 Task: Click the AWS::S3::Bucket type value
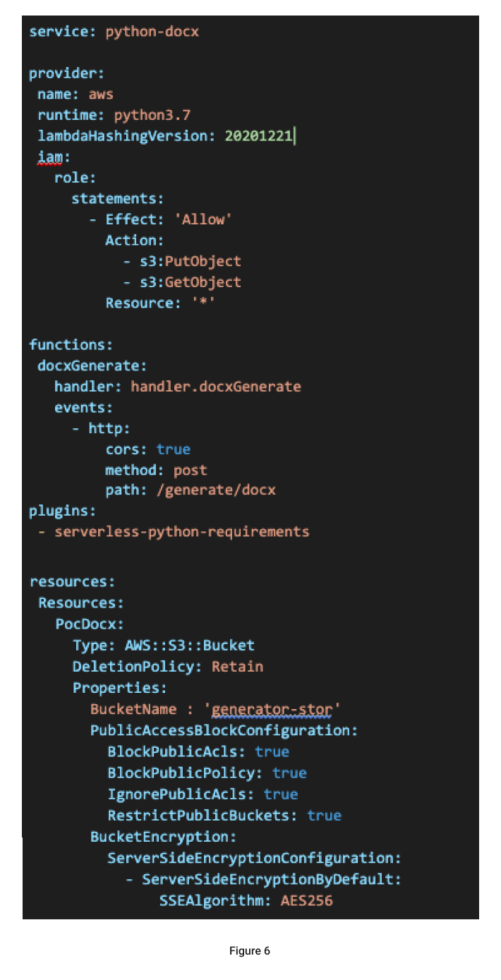point(189,646)
